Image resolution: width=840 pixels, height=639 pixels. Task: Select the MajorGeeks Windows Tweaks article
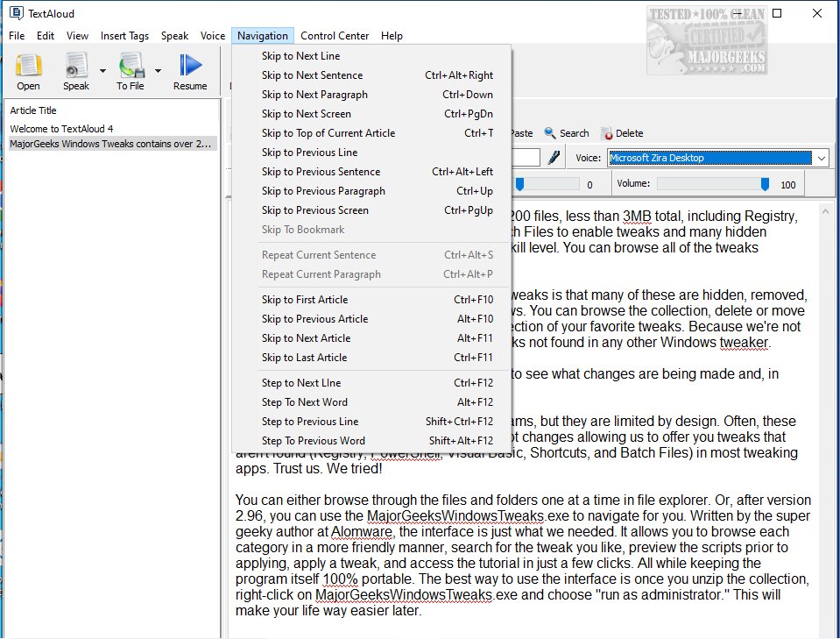tap(112, 144)
